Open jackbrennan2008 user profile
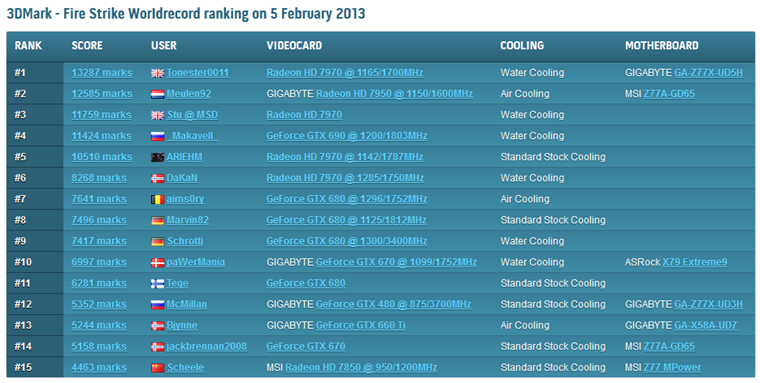This screenshot has height=383, width=760. [x=207, y=347]
